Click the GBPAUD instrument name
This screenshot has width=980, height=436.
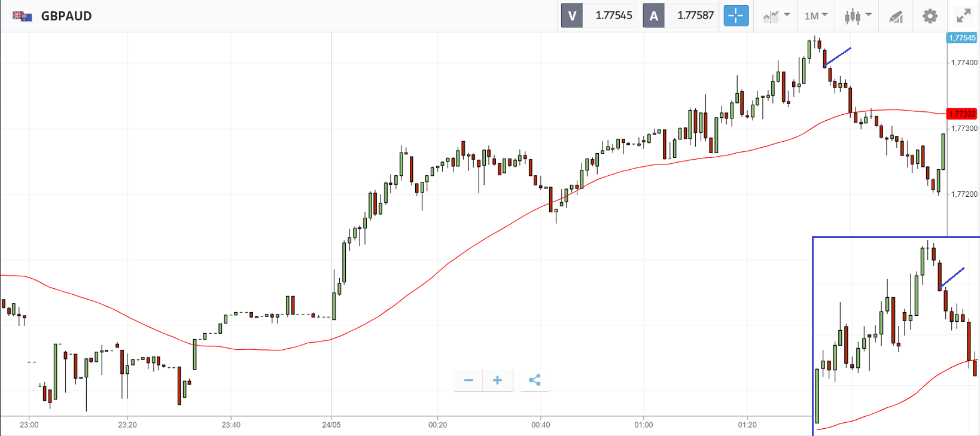66,16
